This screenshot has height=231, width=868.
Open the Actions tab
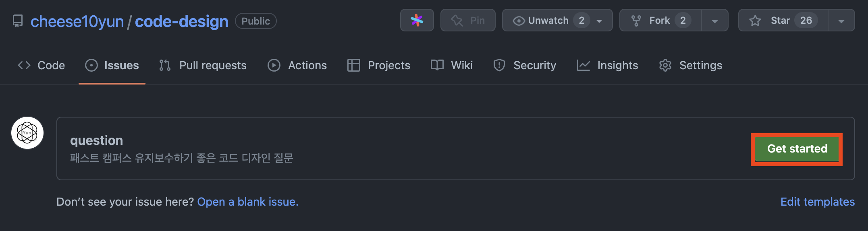(297, 65)
